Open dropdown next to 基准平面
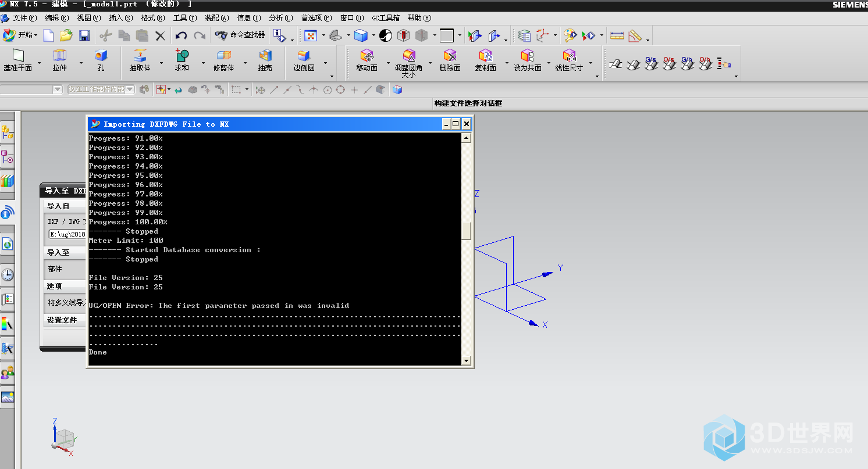Viewport: 868px width, 469px height. coord(40,63)
